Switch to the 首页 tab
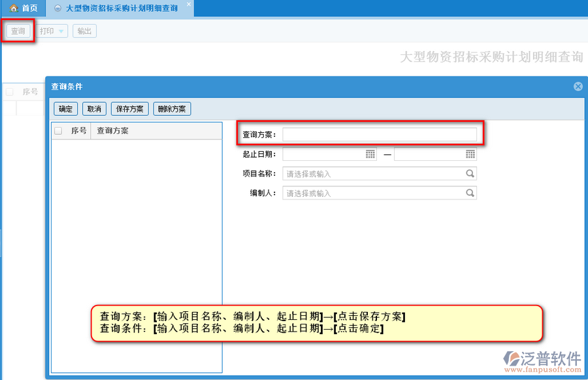 pos(24,9)
